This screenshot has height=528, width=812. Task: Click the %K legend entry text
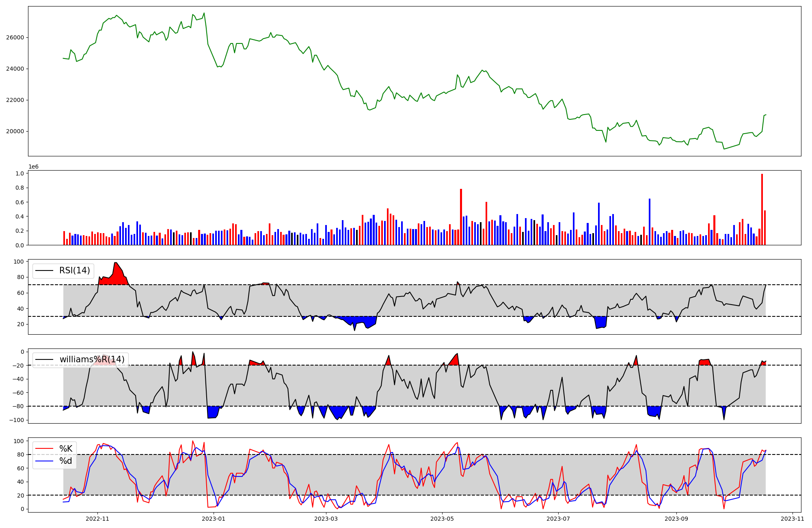tap(66, 449)
